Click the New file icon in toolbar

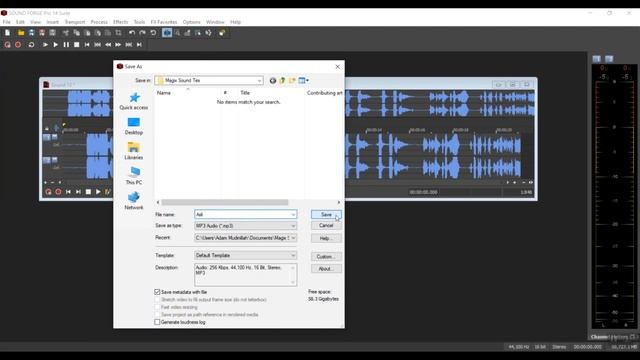[x=8, y=33]
